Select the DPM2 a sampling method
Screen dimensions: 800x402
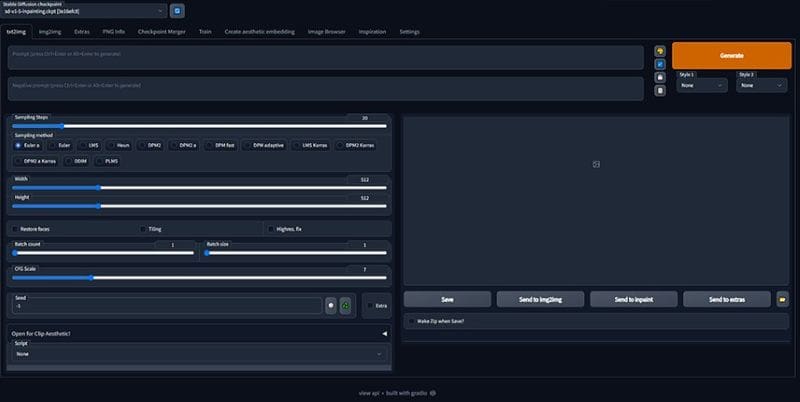click(183, 145)
